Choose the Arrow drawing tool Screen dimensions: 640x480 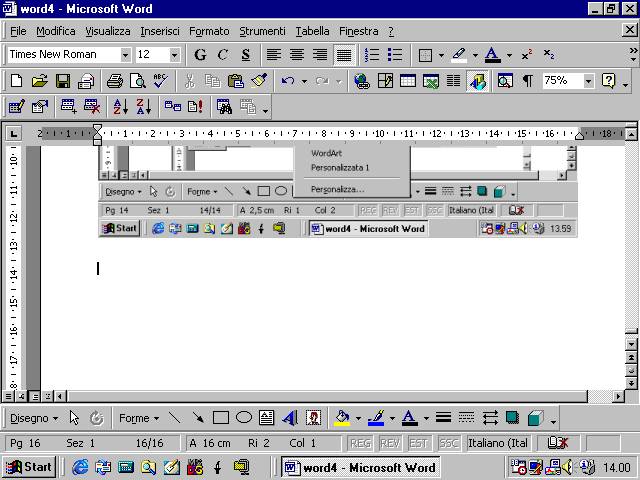coord(198,418)
